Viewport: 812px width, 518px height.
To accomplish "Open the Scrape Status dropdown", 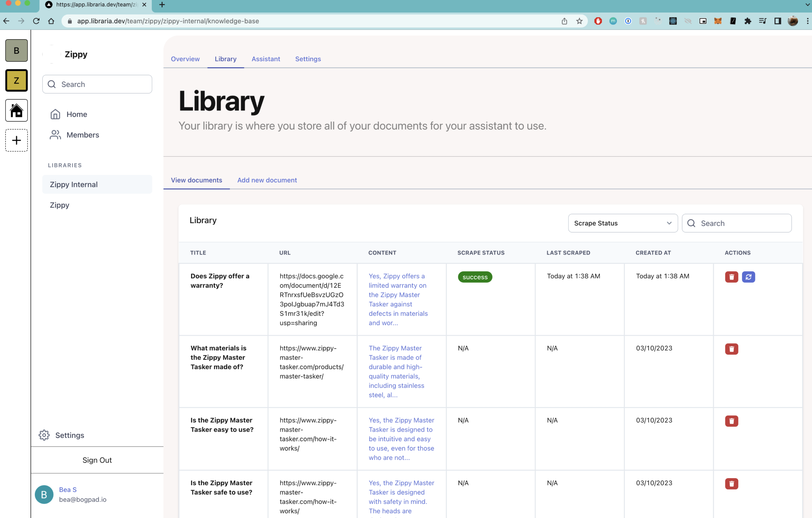I will (623, 223).
